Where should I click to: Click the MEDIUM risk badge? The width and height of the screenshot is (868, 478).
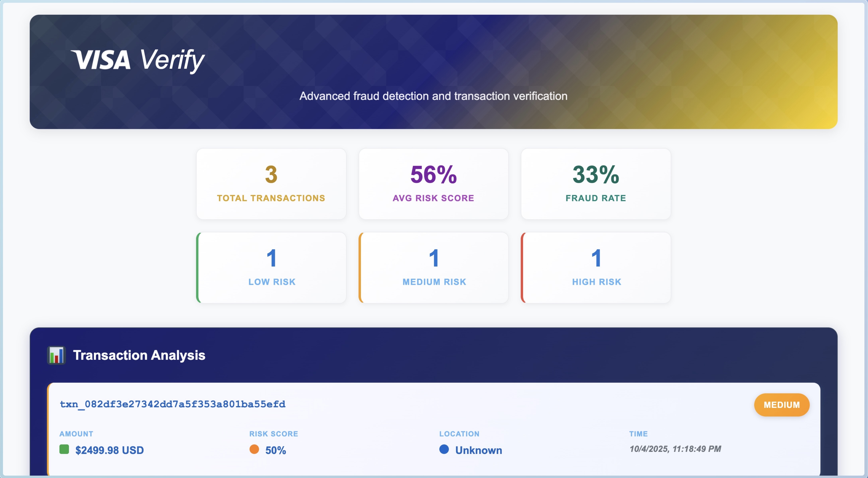781,405
